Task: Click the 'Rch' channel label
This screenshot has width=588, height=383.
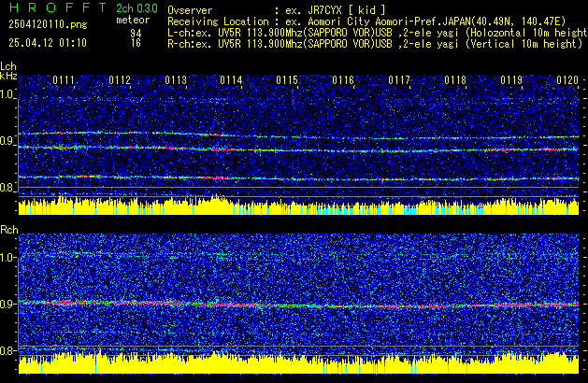Action: [x=9, y=230]
